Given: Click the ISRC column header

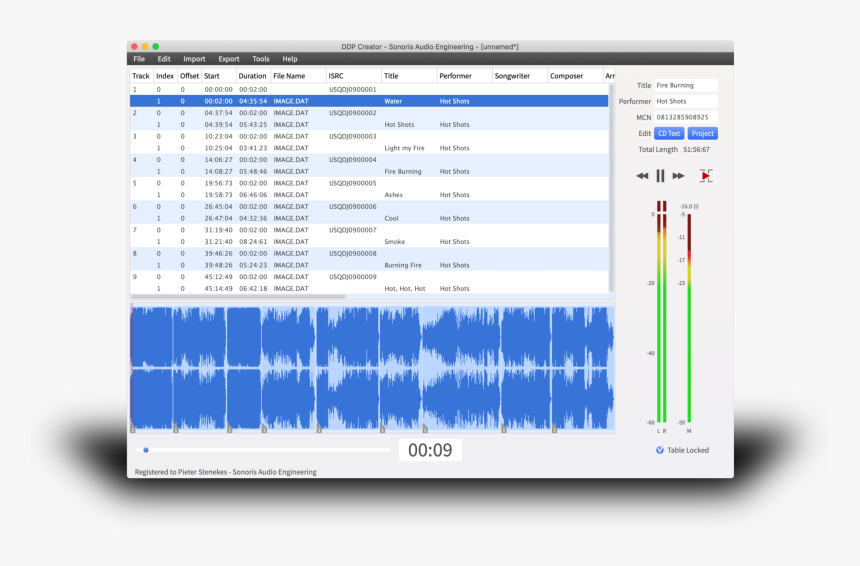Looking at the screenshot, I should 354,76.
